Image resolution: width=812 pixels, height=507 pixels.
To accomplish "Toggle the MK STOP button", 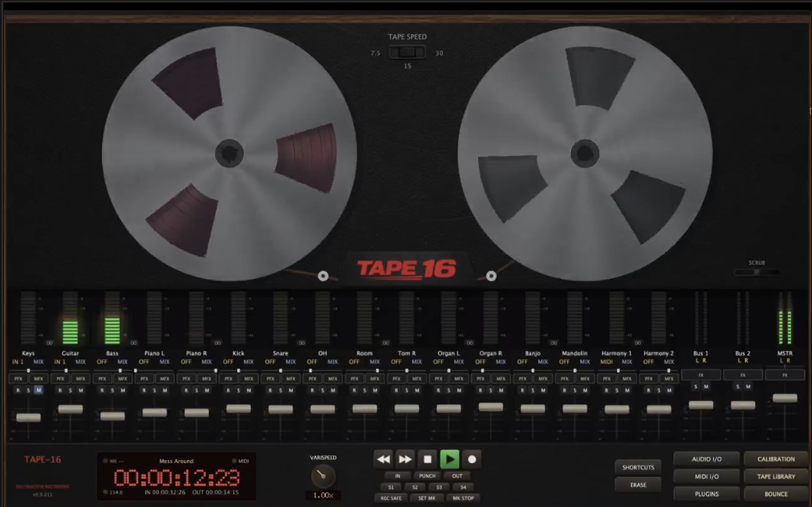I will 464,499.
